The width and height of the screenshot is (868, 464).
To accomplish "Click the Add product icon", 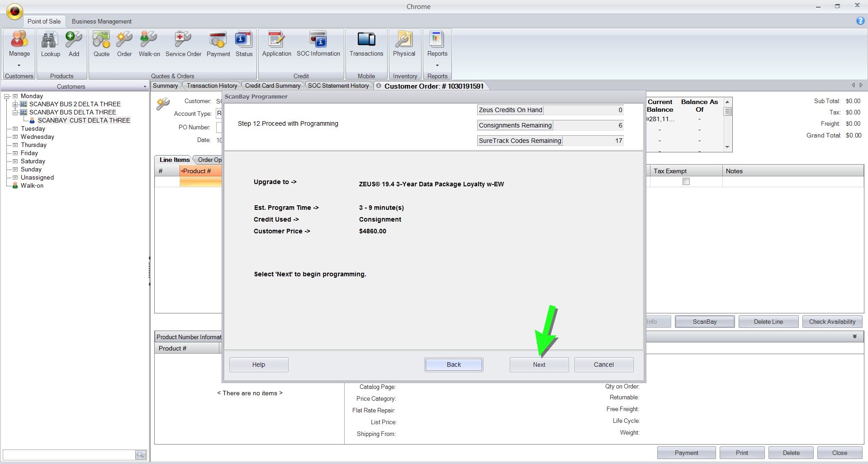I will pyautogui.click(x=74, y=40).
